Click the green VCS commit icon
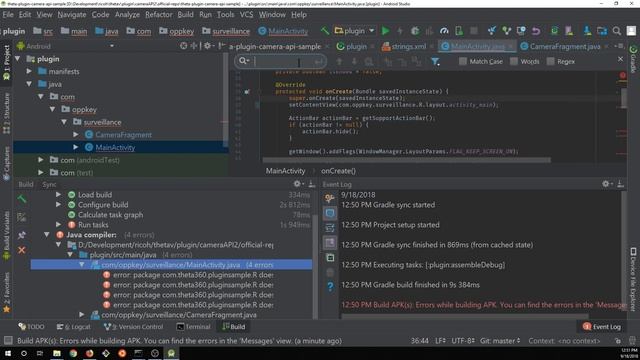This screenshot has width=640, height=360. pos(507,31)
